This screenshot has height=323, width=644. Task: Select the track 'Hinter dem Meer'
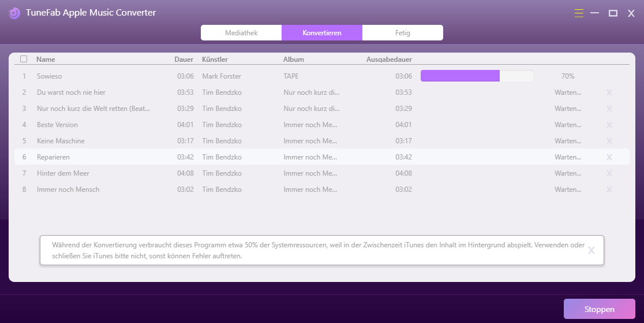coord(63,173)
